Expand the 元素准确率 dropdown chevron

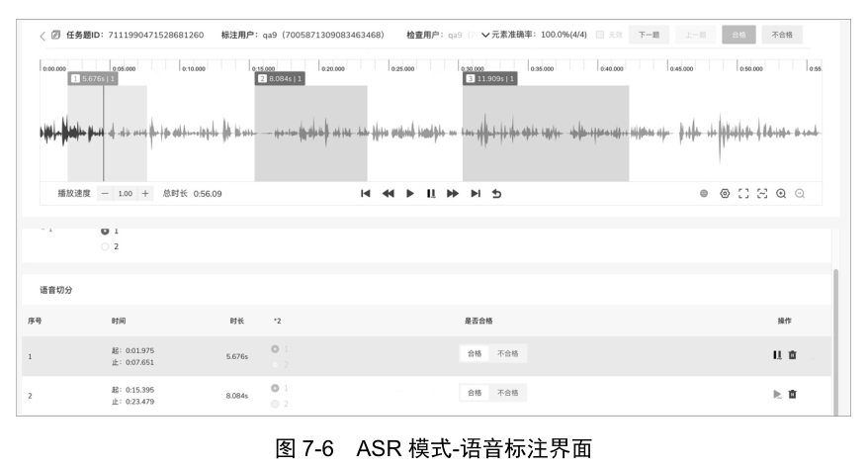[x=485, y=35]
